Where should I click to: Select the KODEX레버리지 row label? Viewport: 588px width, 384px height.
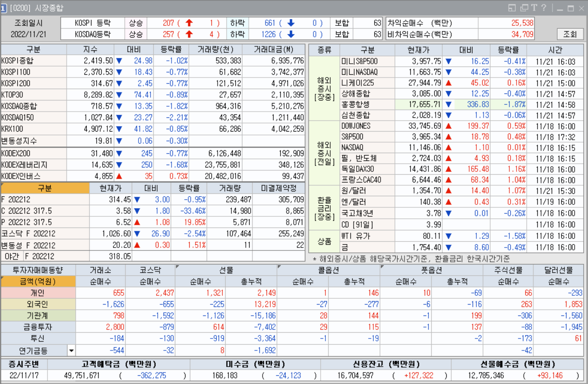click(34, 165)
